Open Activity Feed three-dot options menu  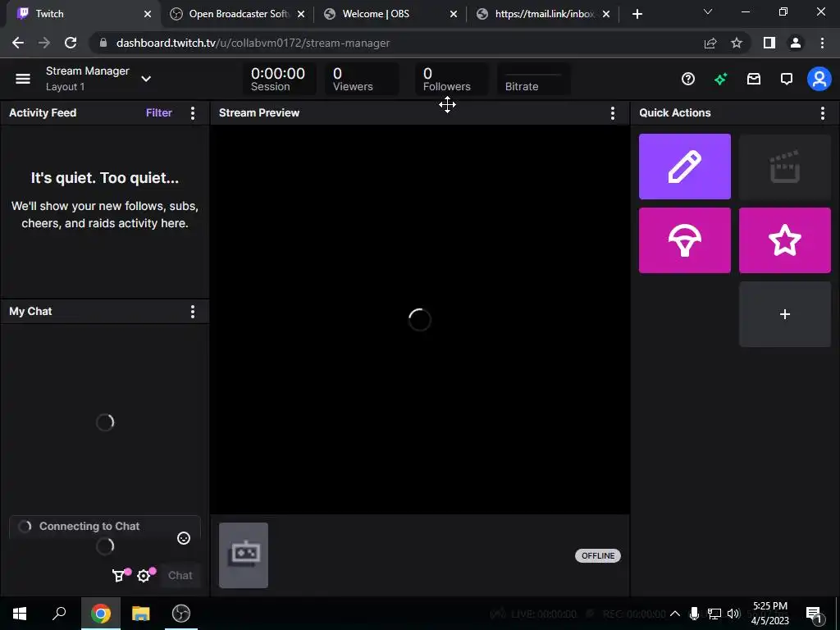[193, 112]
